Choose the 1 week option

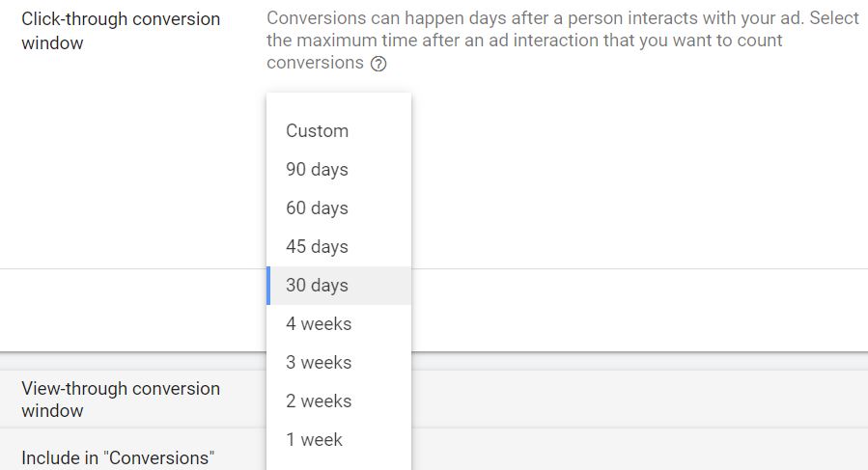click(314, 440)
